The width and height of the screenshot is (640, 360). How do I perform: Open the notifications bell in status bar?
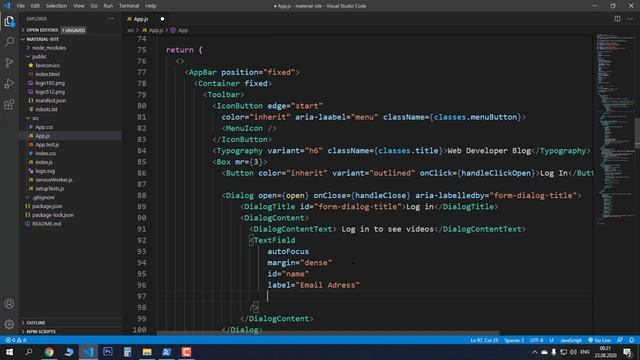pos(631,340)
